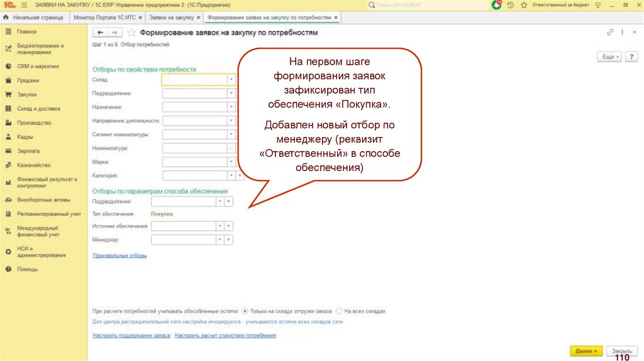
Task: Copy link with the chain icon
Action: pos(610,32)
